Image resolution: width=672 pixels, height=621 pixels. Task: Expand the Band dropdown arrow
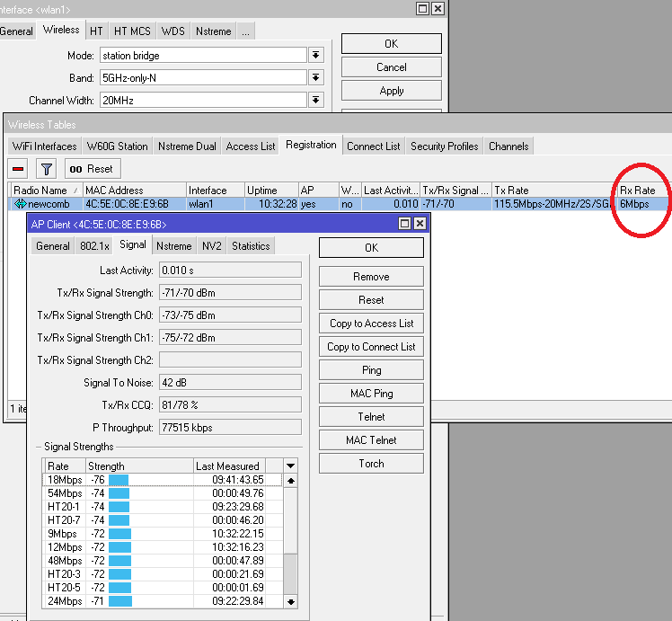[x=316, y=77]
